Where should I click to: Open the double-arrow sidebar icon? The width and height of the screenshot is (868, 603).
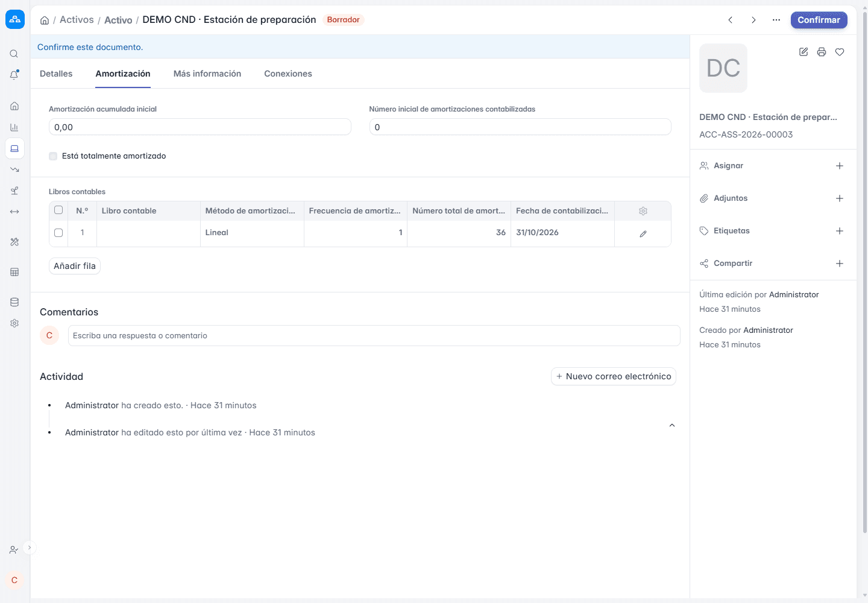click(14, 212)
